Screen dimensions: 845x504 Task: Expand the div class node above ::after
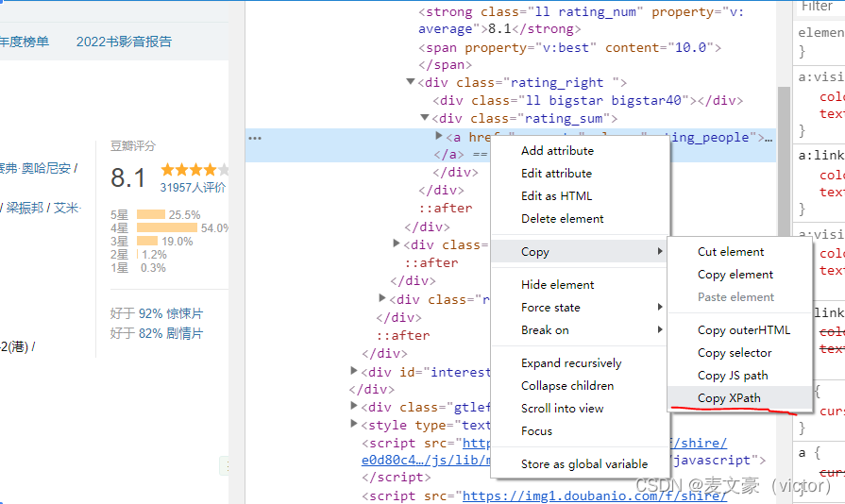(x=397, y=244)
